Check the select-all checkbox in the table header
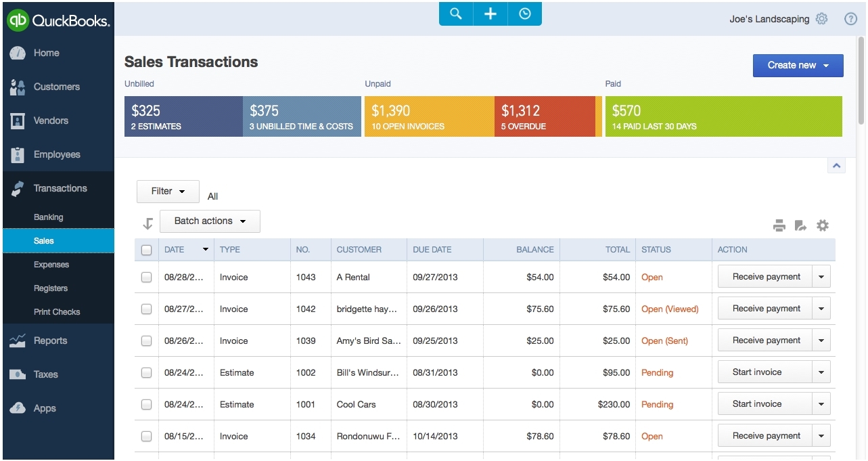This screenshot has width=868, height=461. 146,250
